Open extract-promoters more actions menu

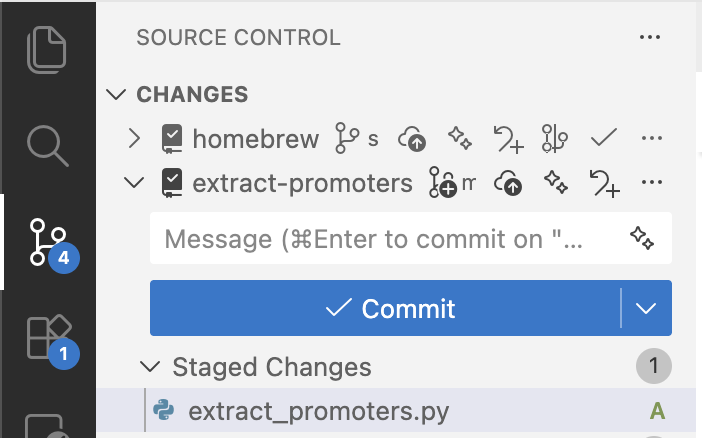pyautogui.click(x=652, y=184)
